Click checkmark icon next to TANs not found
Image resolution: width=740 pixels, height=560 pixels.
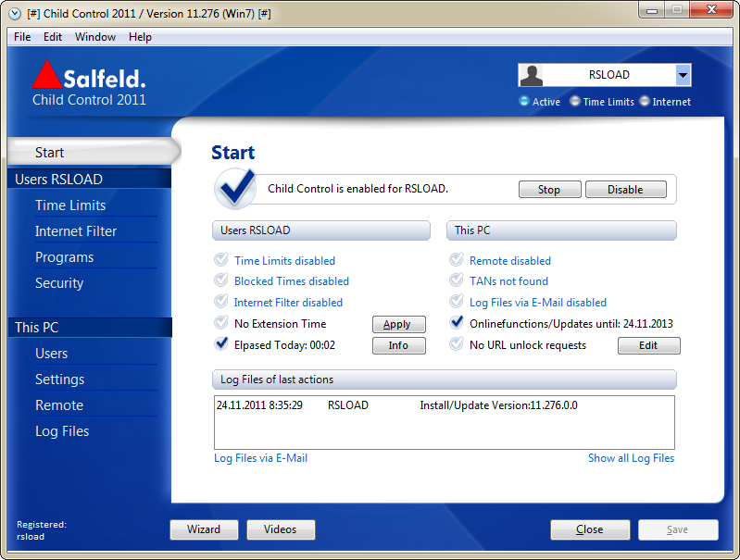(x=457, y=280)
